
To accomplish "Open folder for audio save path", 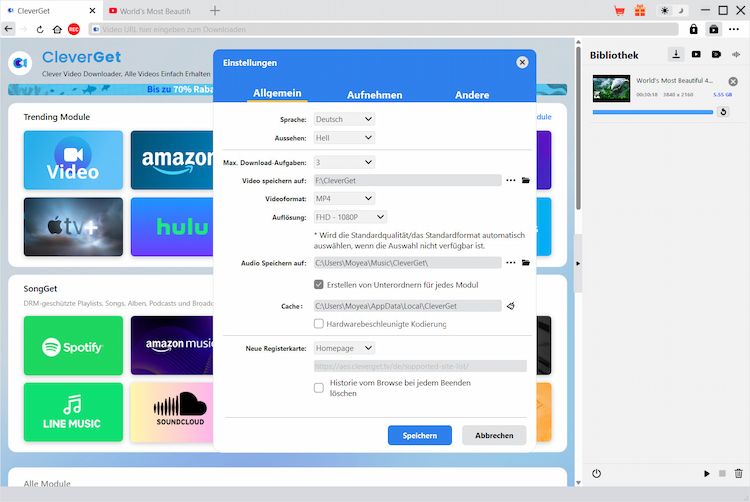I will tap(526, 263).
